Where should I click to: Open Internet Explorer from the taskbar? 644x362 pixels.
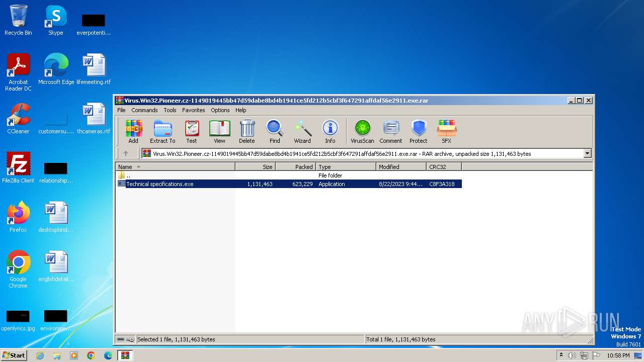click(x=40, y=355)
